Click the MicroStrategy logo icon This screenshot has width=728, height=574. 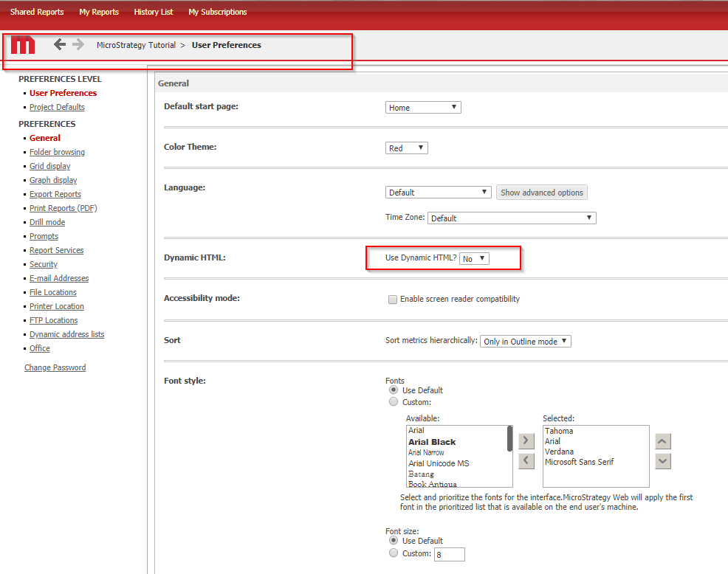[x=23, y=44]
